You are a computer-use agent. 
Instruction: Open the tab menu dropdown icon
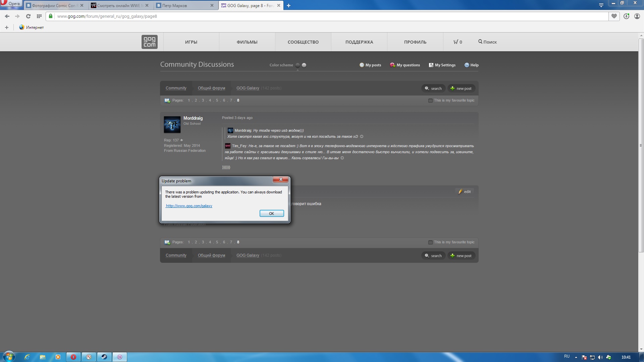pyautogui.click(x=601, y=5)
